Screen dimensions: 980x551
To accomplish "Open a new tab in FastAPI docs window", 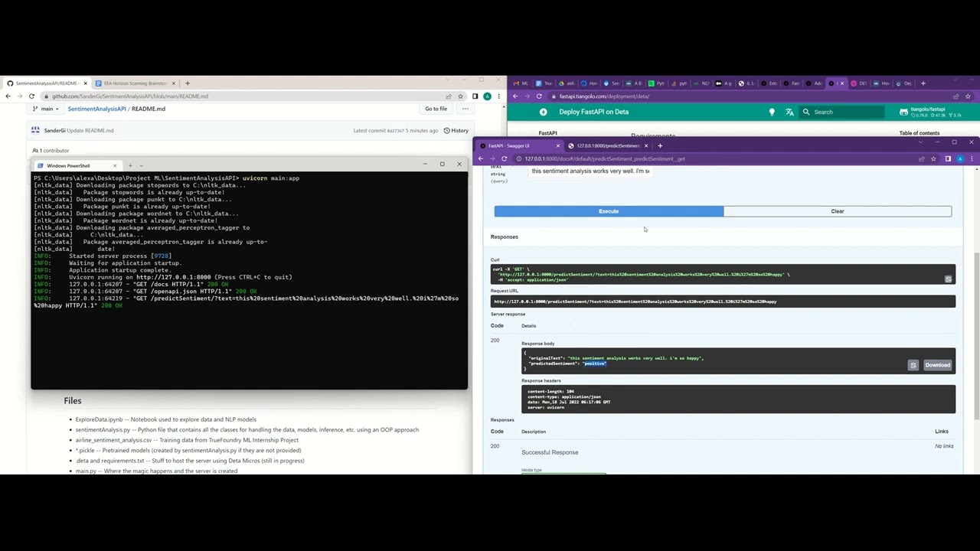I will pos(923,83).
